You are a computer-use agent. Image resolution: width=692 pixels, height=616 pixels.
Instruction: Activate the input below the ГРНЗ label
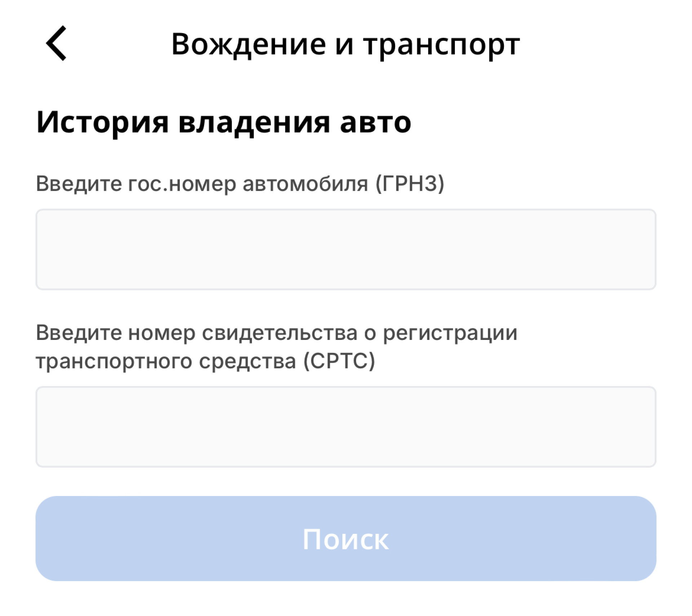click(x=345, y=249)
